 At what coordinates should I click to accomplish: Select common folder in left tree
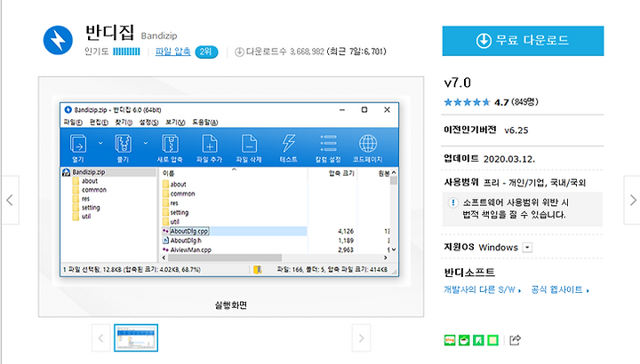(94, 190)
